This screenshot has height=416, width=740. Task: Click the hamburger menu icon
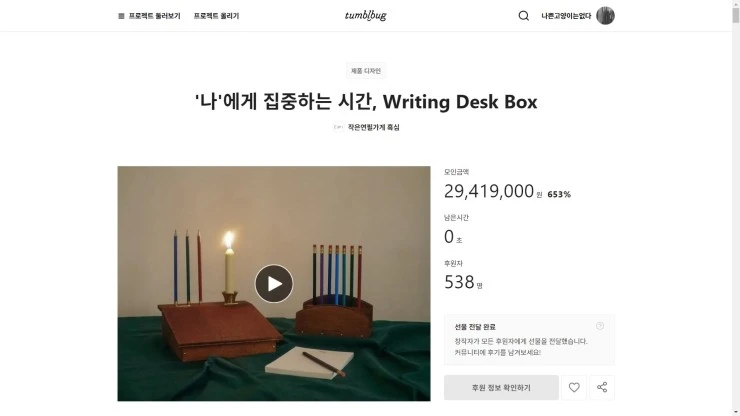tap(121, 16)
